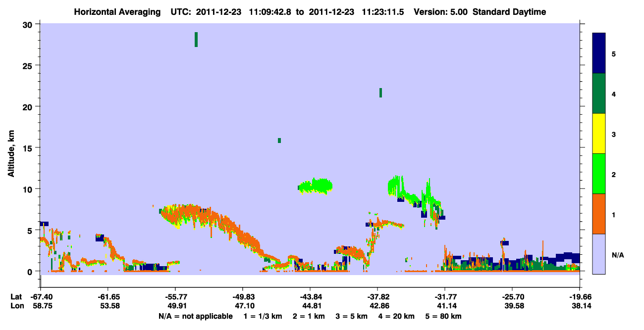Click the dark green feature near 22 km altitude

[380, 93]
